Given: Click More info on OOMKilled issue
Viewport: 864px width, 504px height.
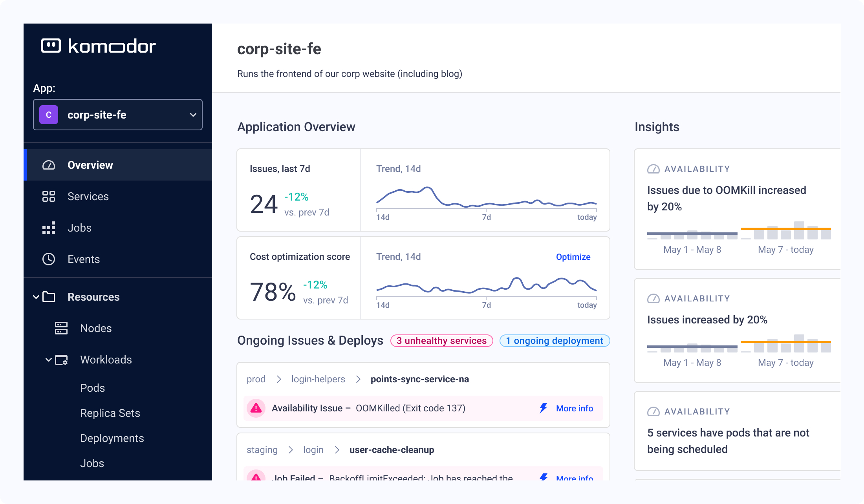Looking at the screenshot, I should click(x=575, y=408).
